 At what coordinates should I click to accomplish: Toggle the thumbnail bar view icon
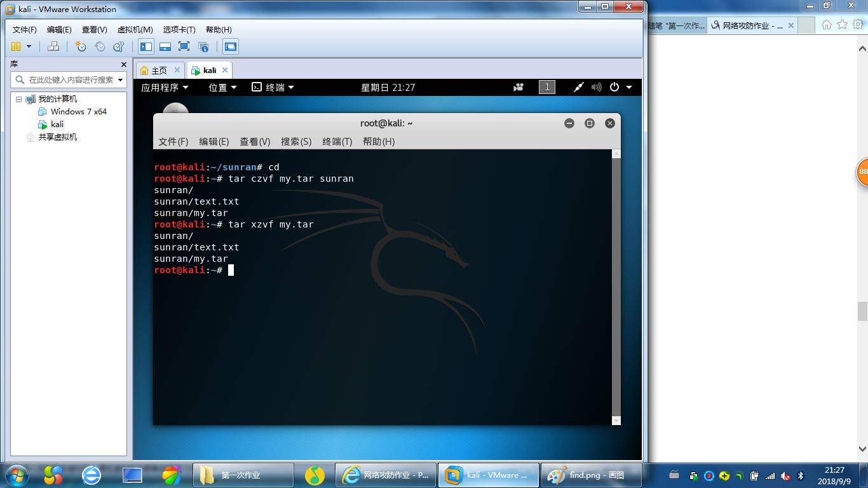pos(165,46)
